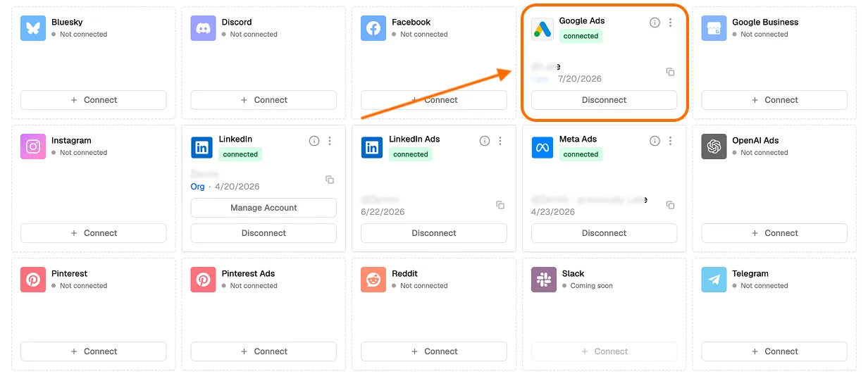868x374 pixels.
Task: Connect the Instagram account
Action: 94,233
